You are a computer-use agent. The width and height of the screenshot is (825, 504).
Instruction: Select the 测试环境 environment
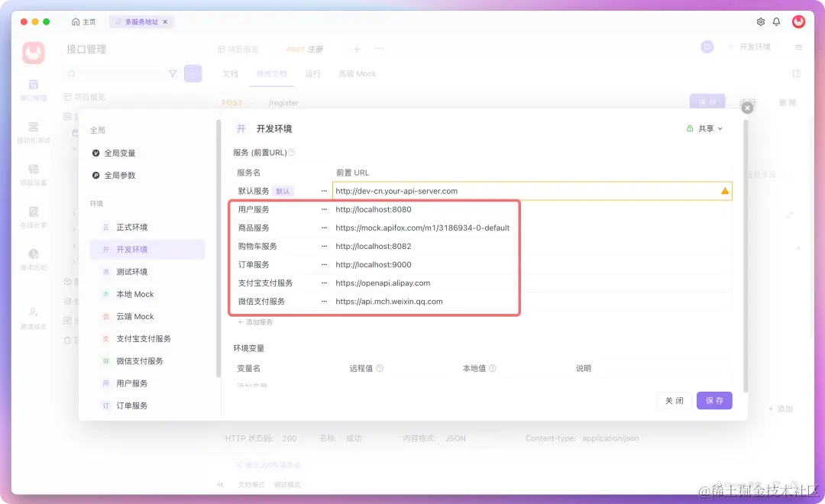[x=147, y=272]
